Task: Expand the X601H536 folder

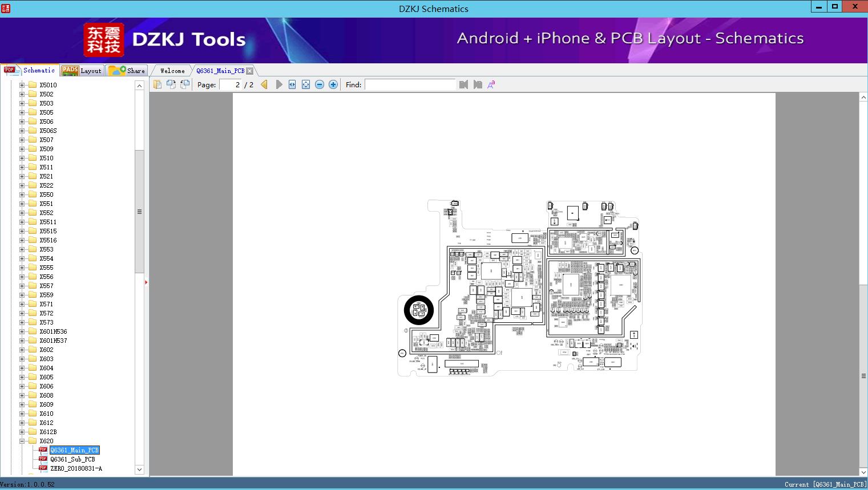Action: click(22, 331)
